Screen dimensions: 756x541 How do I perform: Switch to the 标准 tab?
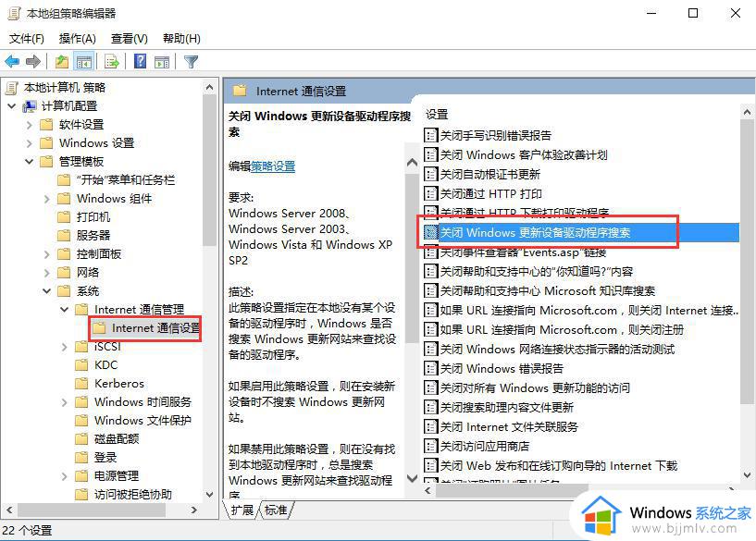pos(276,510)
